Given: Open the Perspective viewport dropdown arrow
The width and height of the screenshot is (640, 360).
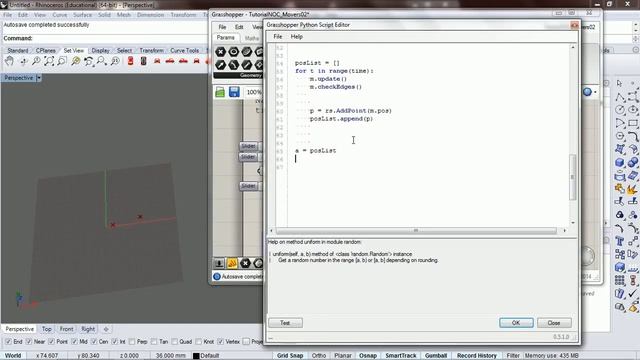Looking at the screenshot, I should coord(39,78).
